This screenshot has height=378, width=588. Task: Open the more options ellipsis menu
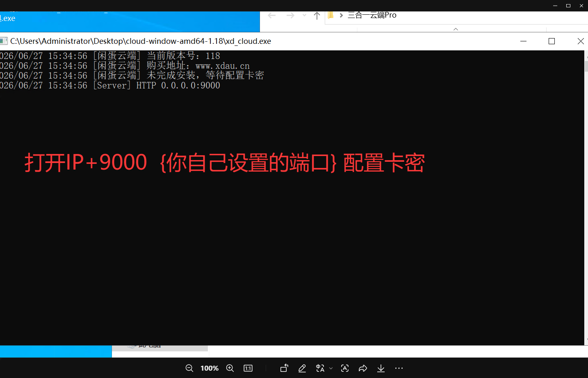(x=399, y=368)
